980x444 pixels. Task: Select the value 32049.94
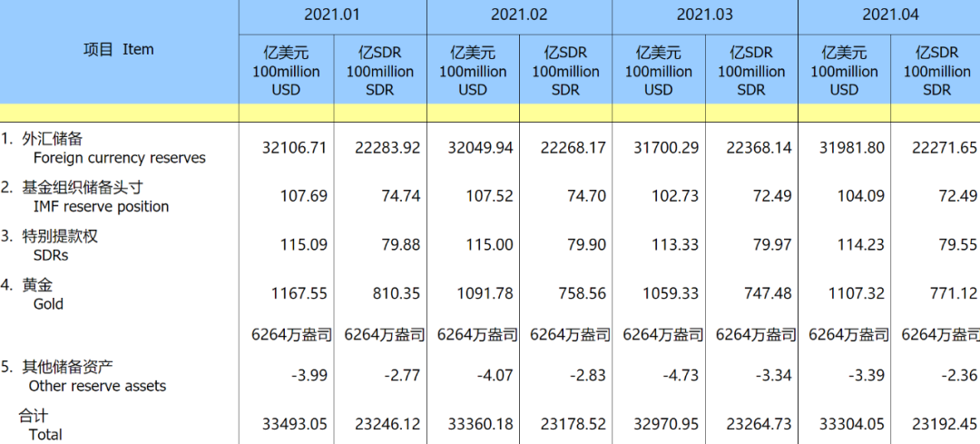tap(480, 148)
